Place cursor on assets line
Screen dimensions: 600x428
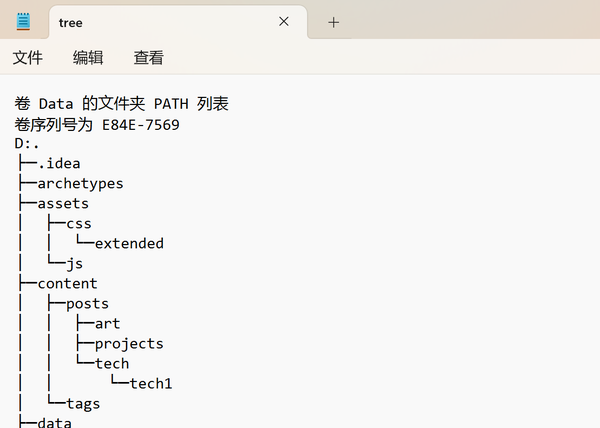pyautogui.click(x=63, y=204)
